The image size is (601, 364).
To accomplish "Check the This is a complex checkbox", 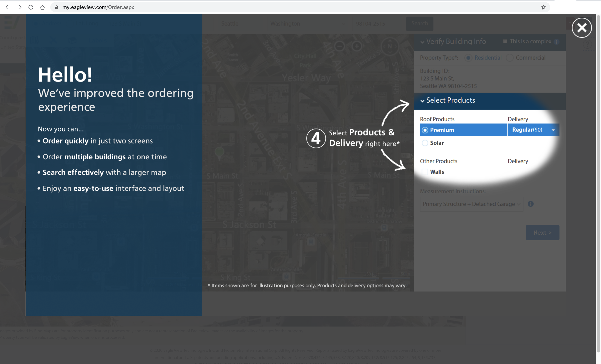I will 505,41.
